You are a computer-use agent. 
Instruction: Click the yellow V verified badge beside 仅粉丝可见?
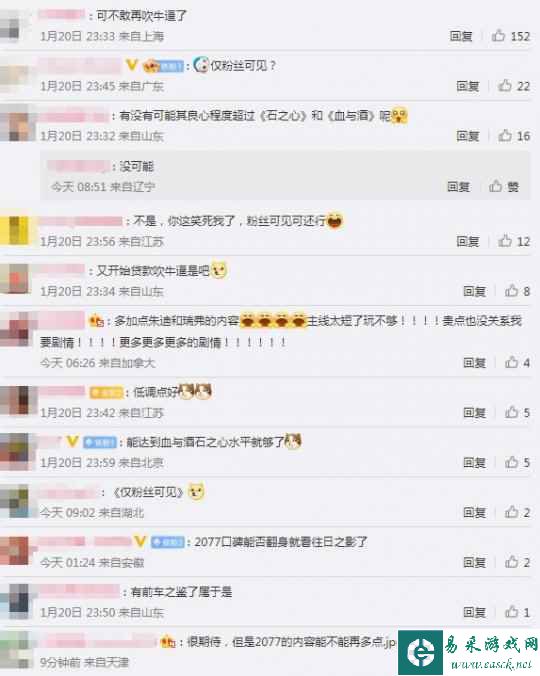pos(132,65)
